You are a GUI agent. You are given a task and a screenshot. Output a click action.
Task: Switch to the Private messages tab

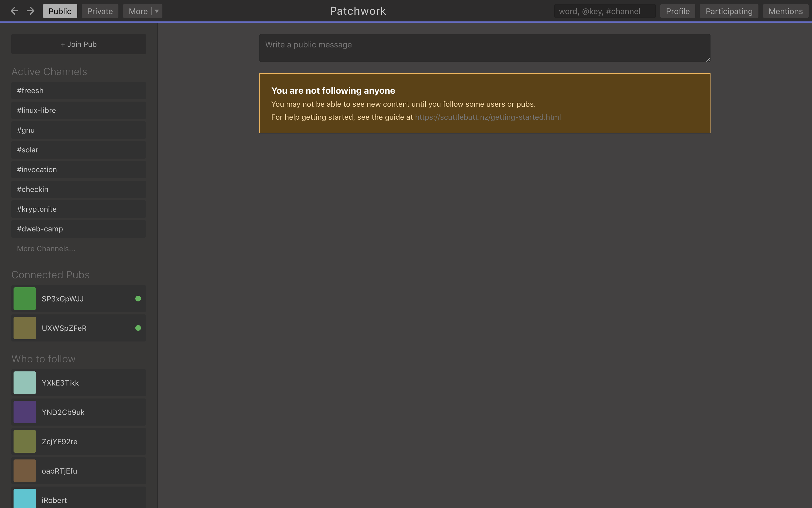point(100,11)
